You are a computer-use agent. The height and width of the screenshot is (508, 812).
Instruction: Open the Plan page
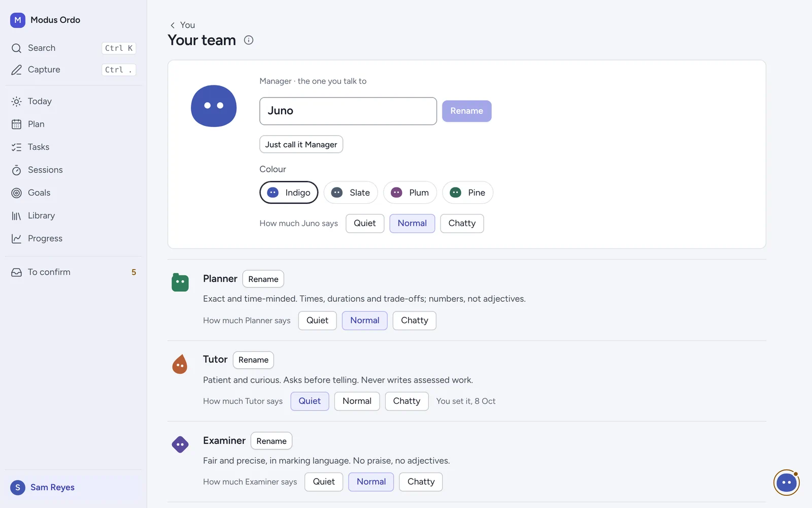[x=73, y=124]
